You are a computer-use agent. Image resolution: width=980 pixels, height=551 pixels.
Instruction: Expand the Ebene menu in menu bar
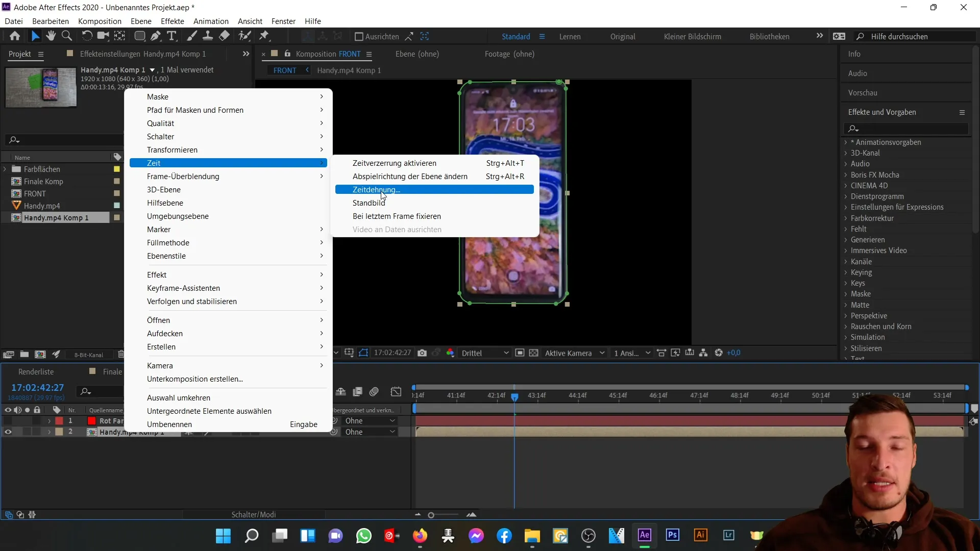pos(141,21)
